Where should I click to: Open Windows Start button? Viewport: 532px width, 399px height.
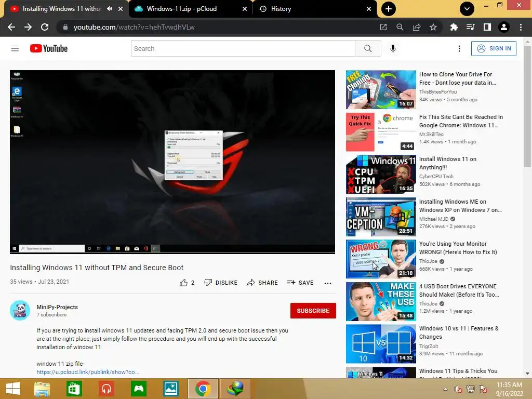click(x=13, y=389)
